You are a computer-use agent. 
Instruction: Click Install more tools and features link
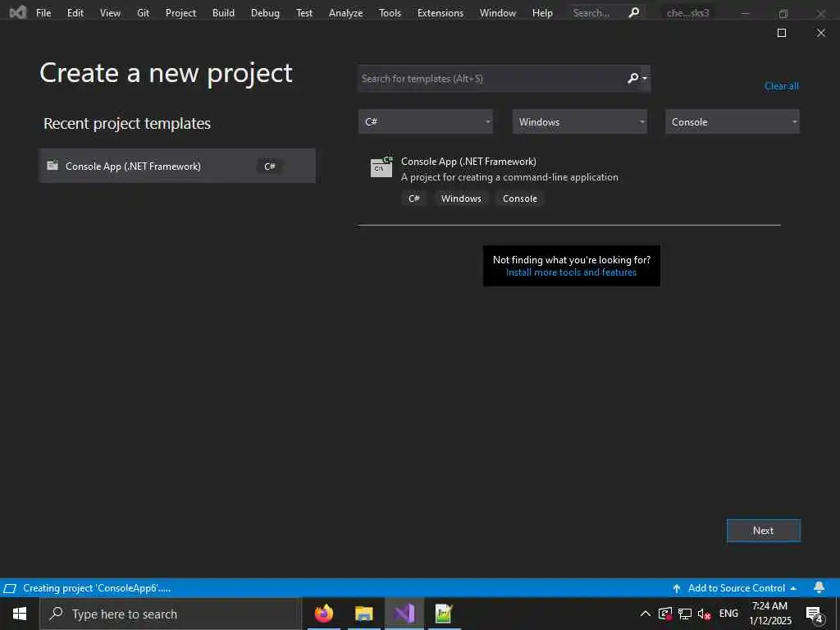point(571,272)
